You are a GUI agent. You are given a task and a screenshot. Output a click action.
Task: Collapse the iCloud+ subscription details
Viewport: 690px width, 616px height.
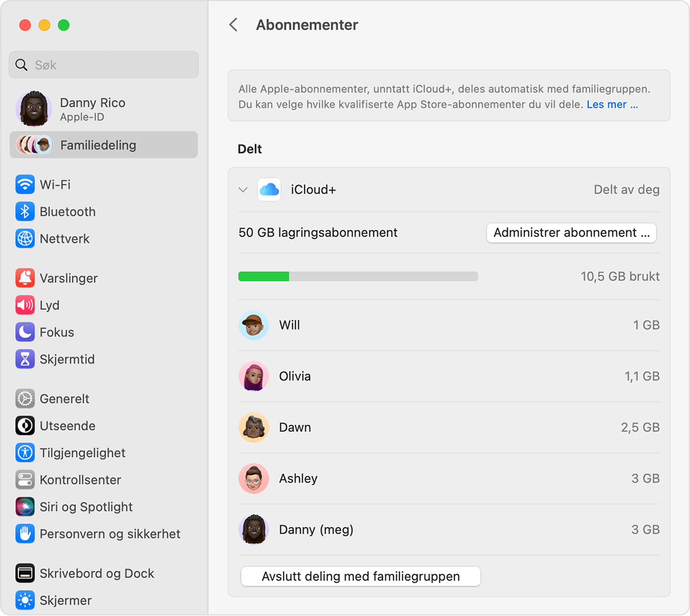pos(243,189)
